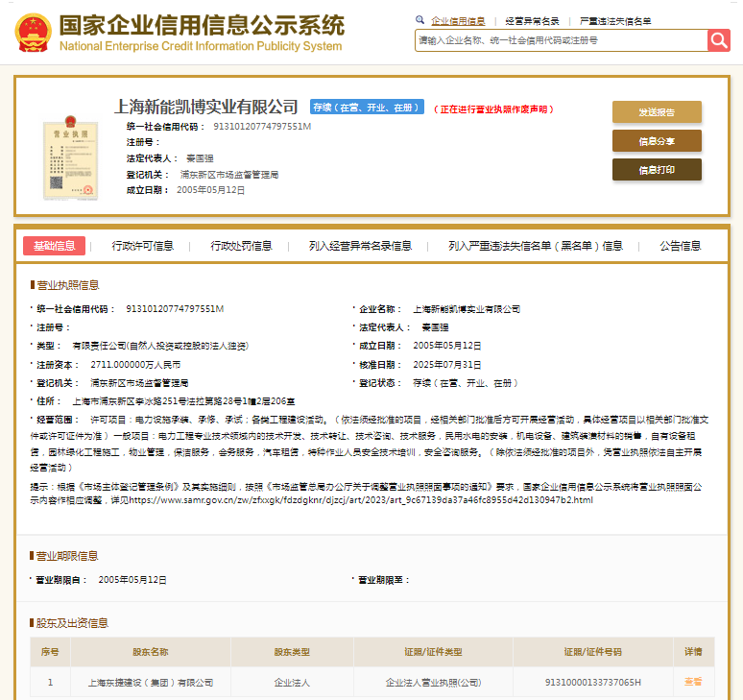743x700 pixels.
Task: Click the national emblem logo
Action: pos(32,33)
